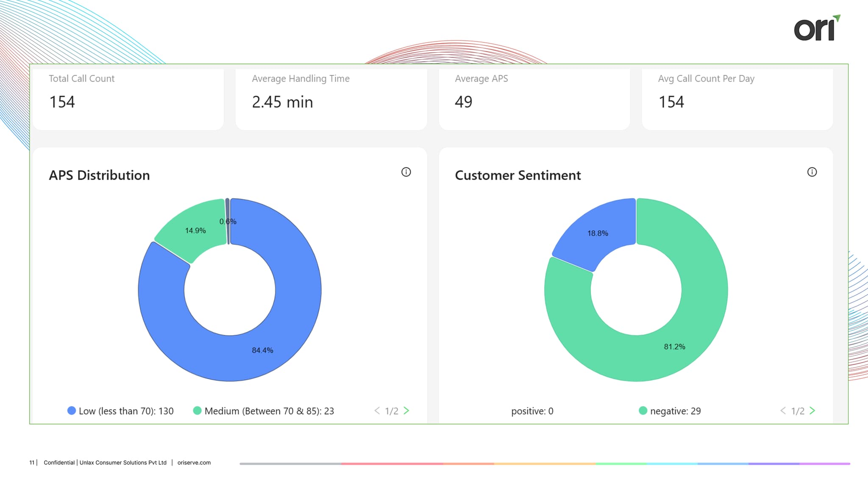Click the positive: 0 legend label
The width and height of the screenshot is (868, 488).
532,410
